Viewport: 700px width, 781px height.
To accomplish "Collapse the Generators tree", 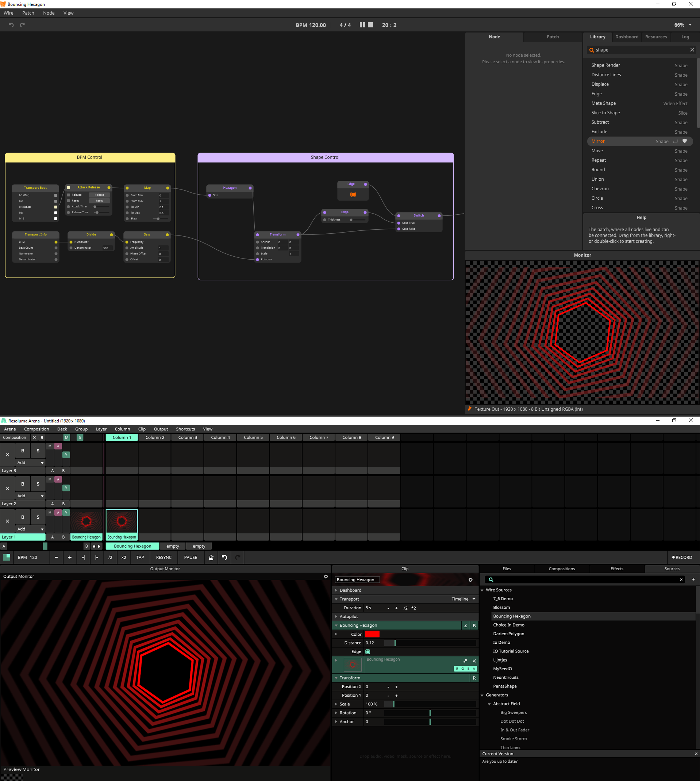I will 482,695.
